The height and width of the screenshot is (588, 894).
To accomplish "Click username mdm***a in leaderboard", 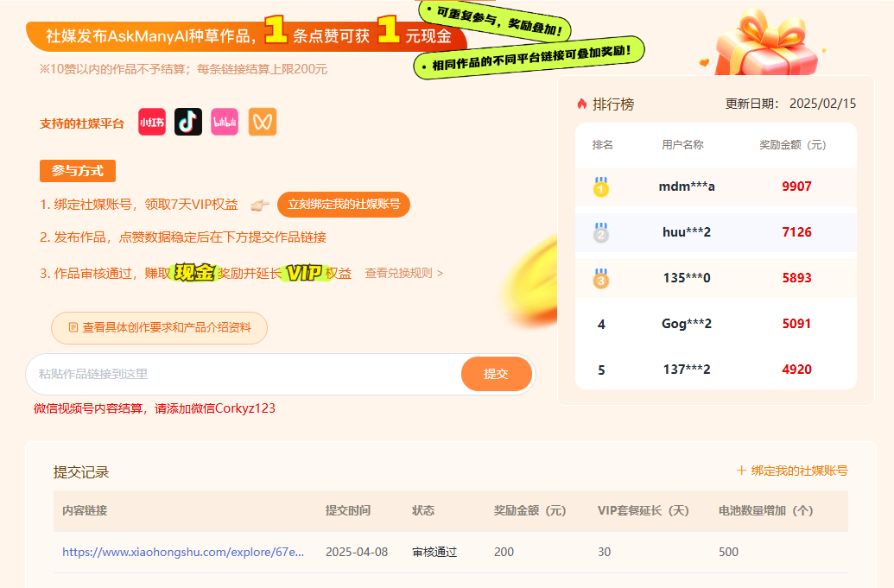I will [687, 187].
